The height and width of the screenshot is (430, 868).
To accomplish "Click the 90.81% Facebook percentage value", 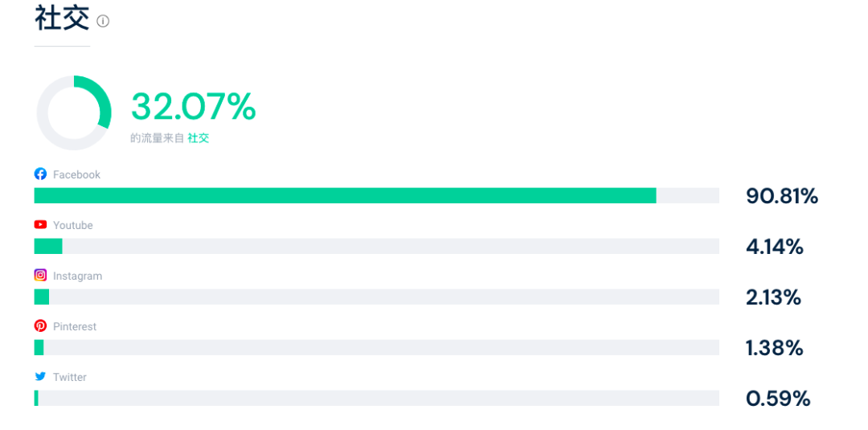I will coord(781,196).
